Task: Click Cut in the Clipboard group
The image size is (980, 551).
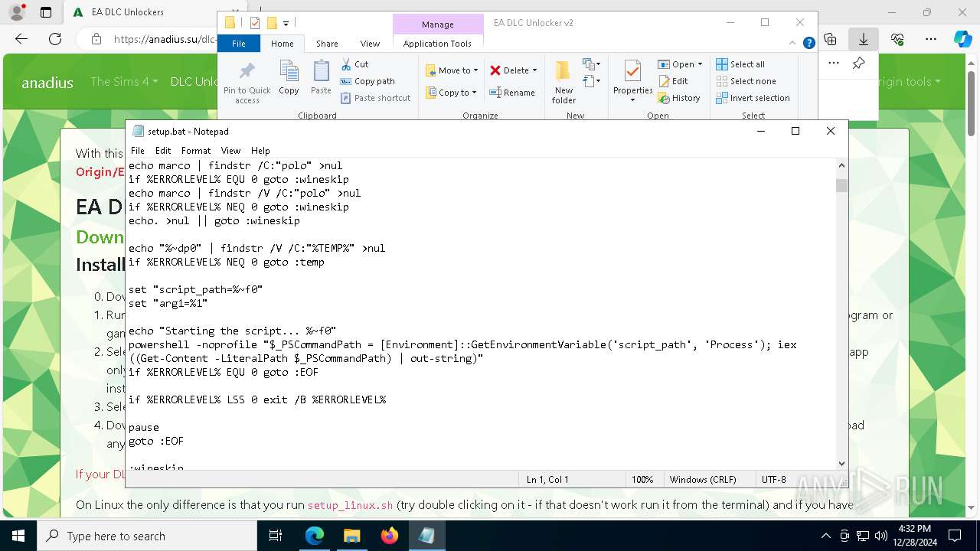Action: point(354,64)
